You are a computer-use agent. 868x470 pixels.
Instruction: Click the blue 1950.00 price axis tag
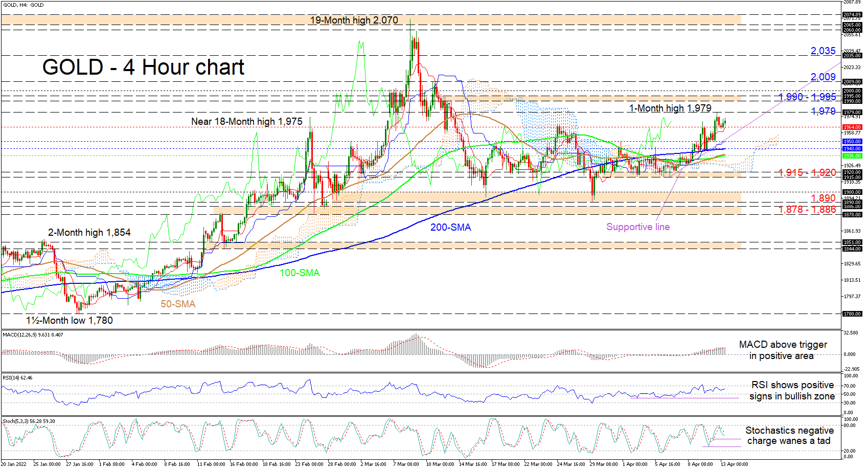pos(852,142)
